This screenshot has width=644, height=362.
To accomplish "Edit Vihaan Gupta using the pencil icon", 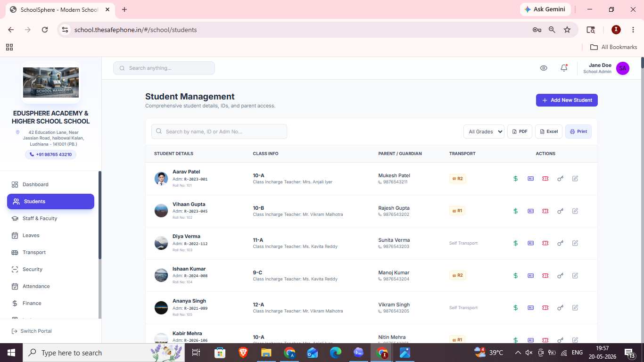I will tap(575, 211).
